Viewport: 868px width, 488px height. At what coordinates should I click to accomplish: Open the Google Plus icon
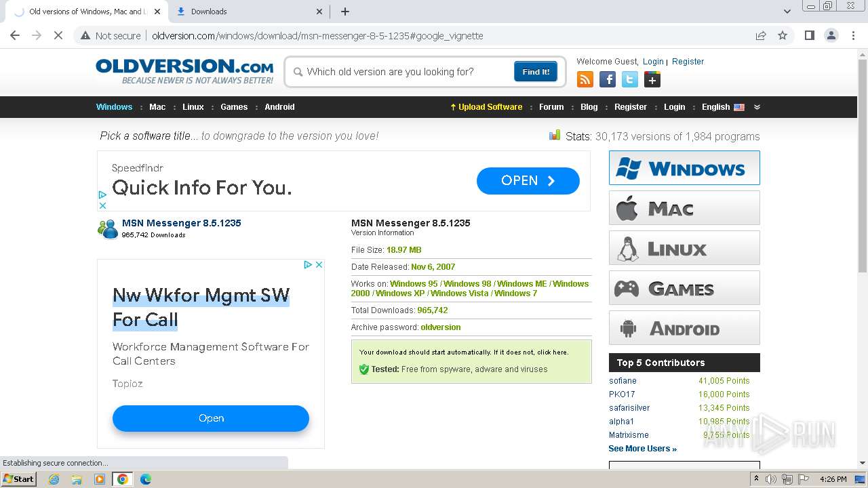coord(652,80)
